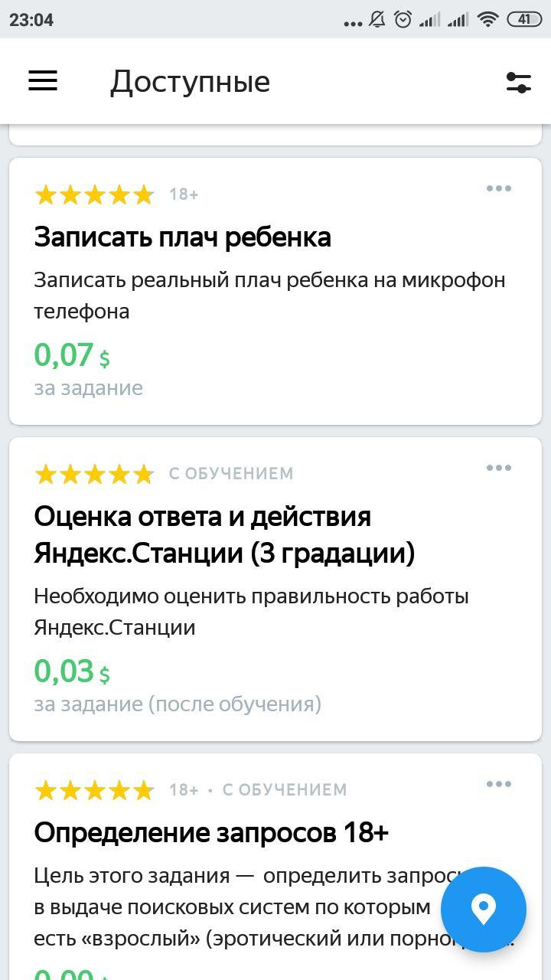Tap the Доступные screen title
551x980 pixels.
(x=190, y=82)
